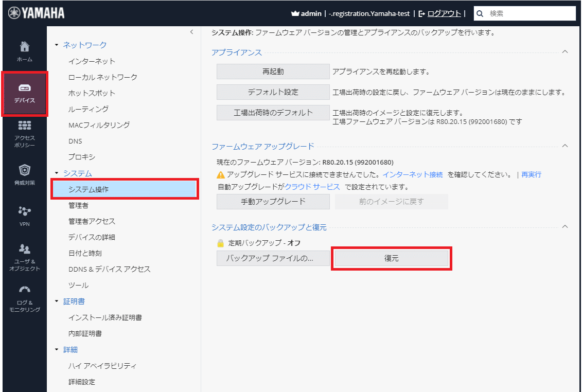Collapse the 証明書 tree section
The width and height of the screenshot is (582, 392).
coord(57,301)
